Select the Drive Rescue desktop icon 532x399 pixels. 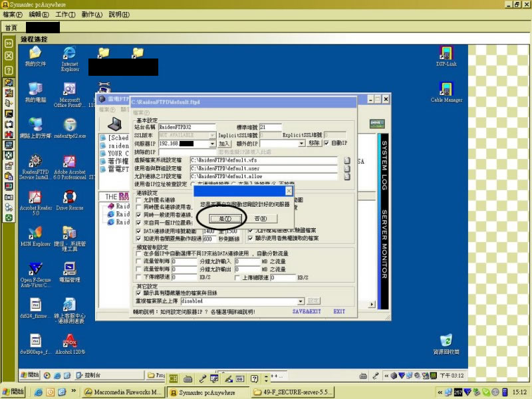[70, 200]
